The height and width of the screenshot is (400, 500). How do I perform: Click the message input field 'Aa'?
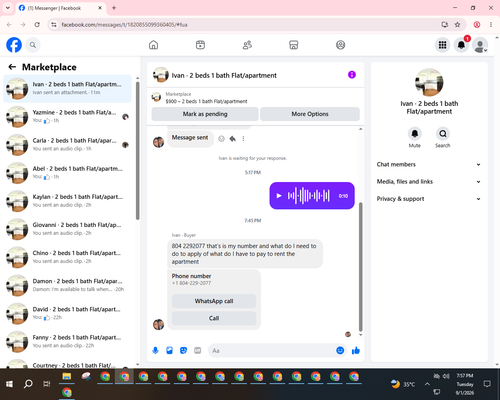coord(272,351)
